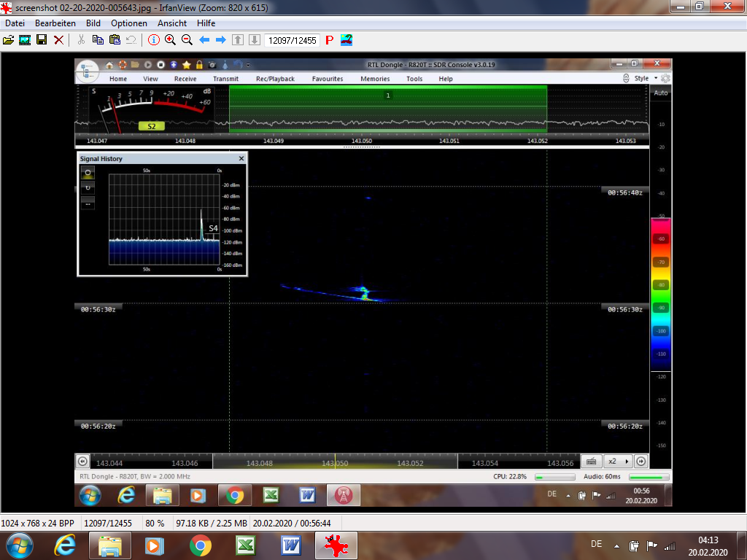Zoom in with the plus magnifier icon

[170, 40]
